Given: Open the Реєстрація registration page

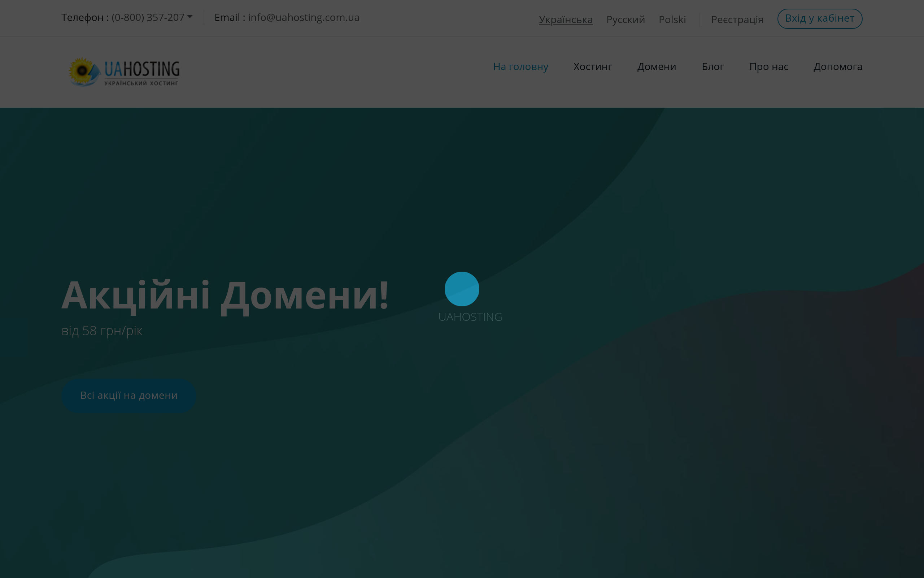Looking at the screenshot, I should pyautogui.click(x=737, y=19).
